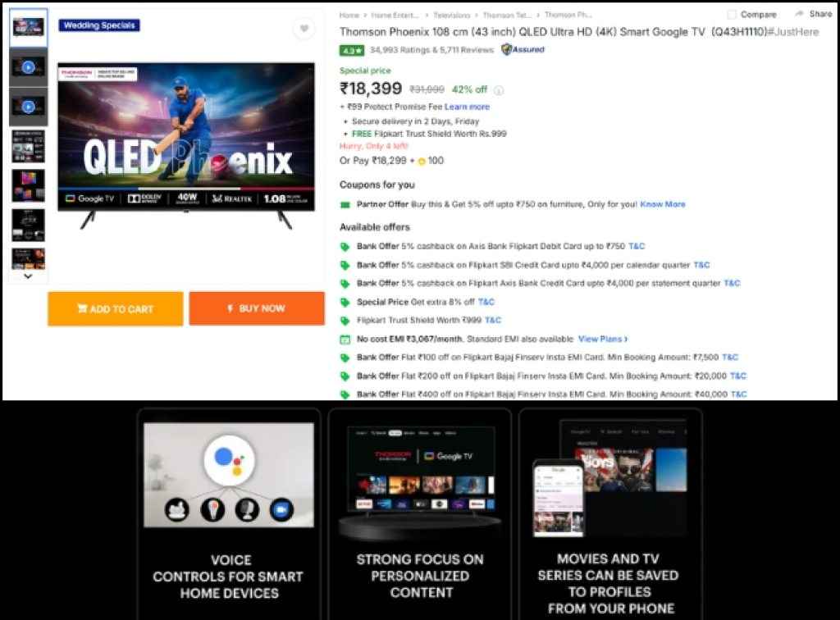840x620 pixels.
Task: Tick the Compare checkbox
Action: (732, 15)
